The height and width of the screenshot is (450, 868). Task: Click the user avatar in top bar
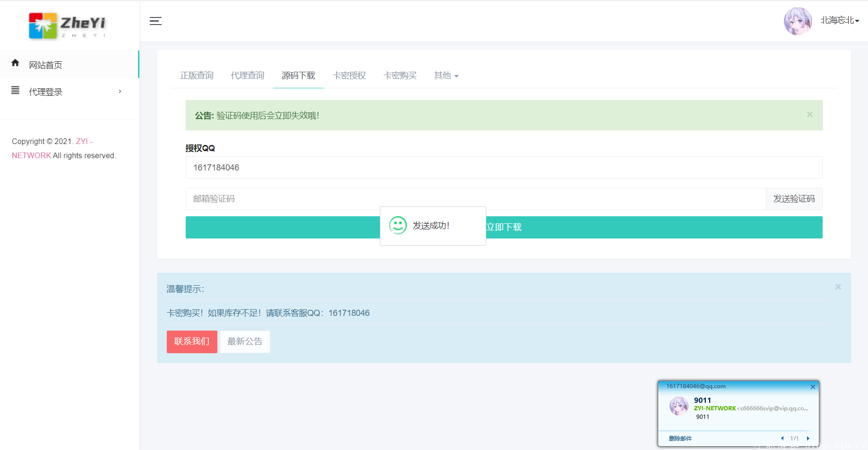click(x=797, y=21)
